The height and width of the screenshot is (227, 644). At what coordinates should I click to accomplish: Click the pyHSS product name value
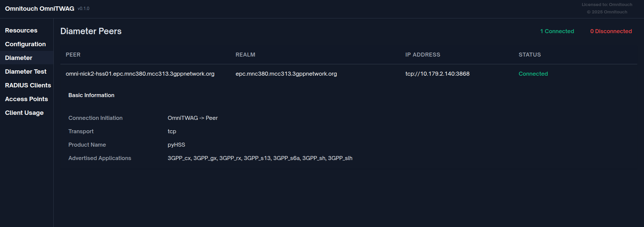pos(176,145)
